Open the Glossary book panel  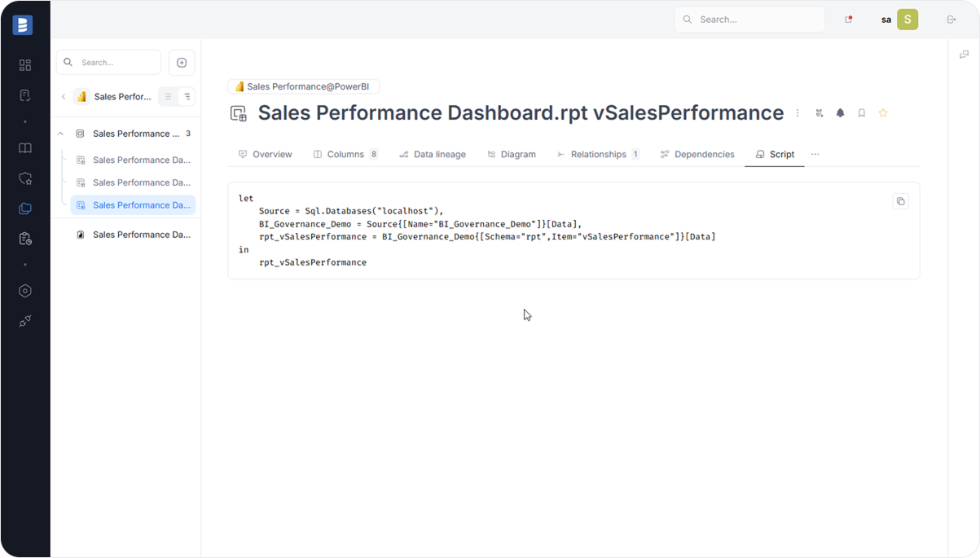[x=25, y=147]
